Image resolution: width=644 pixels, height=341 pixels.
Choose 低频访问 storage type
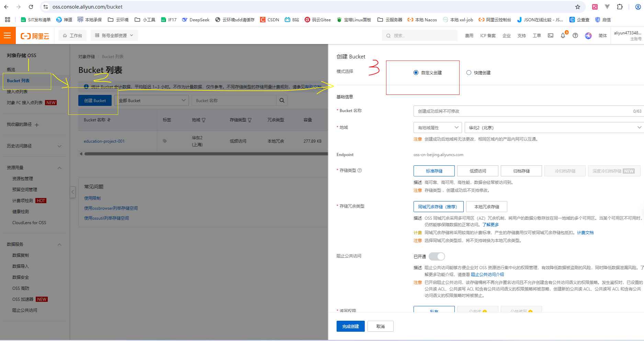(478, 171)
